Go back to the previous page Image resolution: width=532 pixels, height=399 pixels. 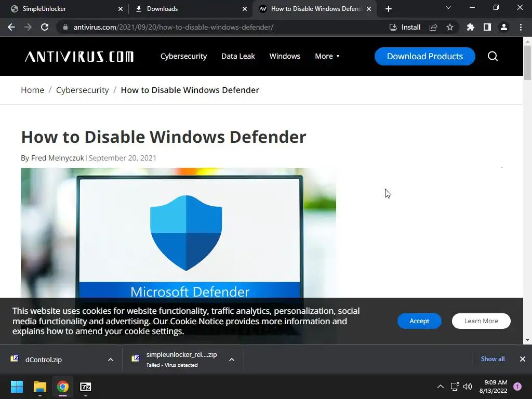click(x=11, y=27)
